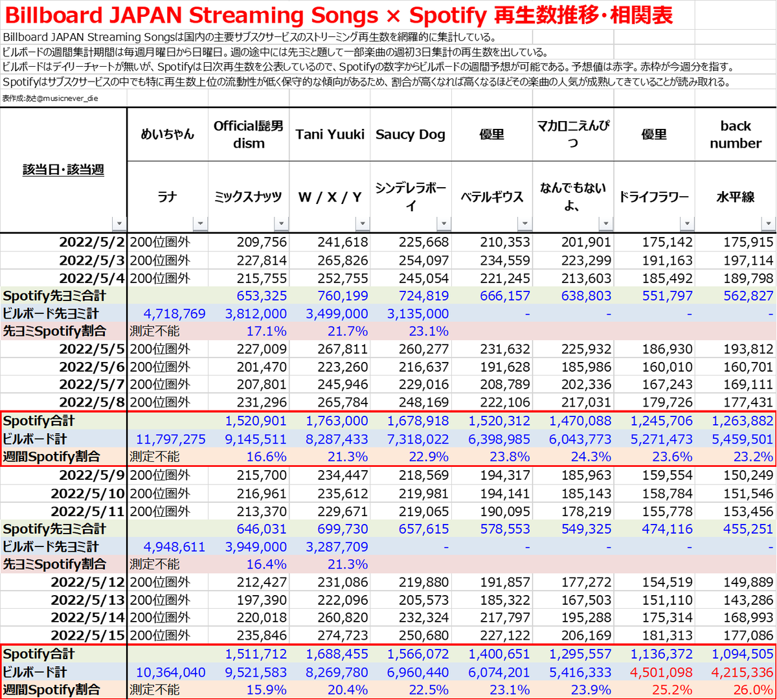Click the value 265,826 cell
The width and height of the screenshot is (777, 700).
click(330, 260)
